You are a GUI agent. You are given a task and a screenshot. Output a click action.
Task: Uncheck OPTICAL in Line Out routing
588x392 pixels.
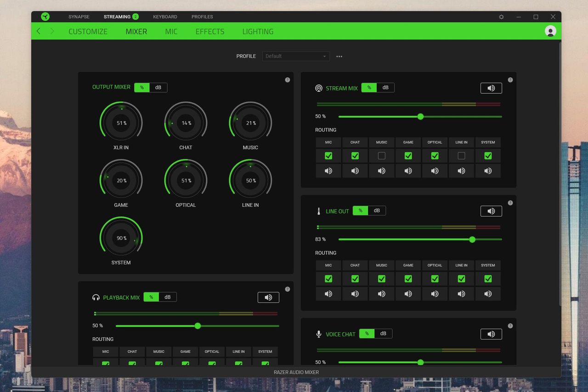pyautogui.click(x=435, y=278)
